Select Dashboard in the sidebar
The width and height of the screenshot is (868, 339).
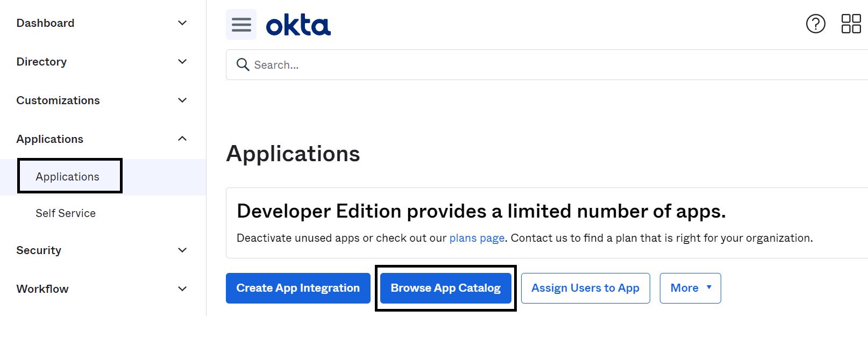(x=45, y=23)
